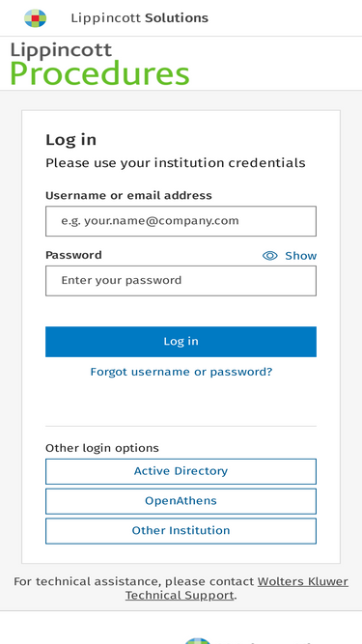The width and height of the screenshot is (362, 644).
Task: Click the Username or email address label
Action: click(x=128, y=195)
